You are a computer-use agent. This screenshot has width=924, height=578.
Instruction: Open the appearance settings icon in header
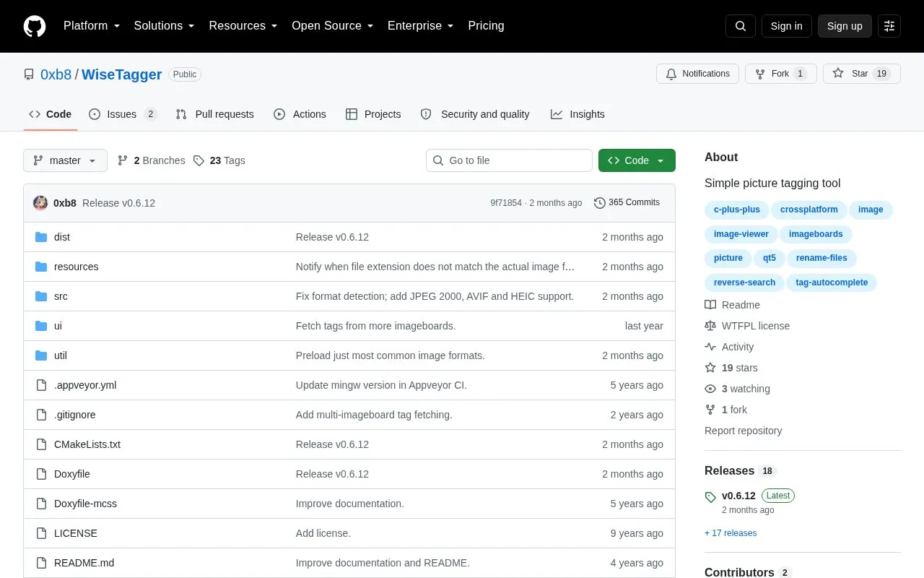[889, 26]
